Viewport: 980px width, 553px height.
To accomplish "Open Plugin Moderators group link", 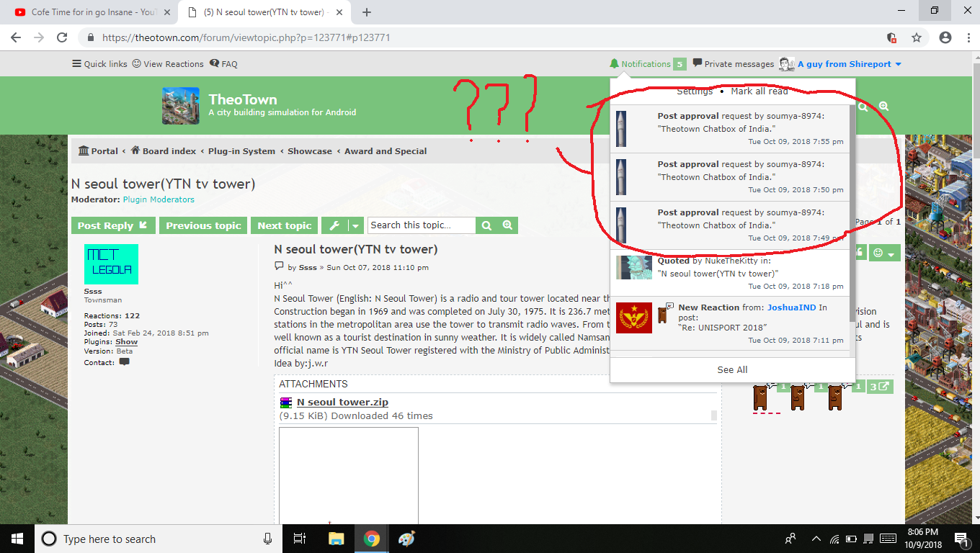I will click(159, 199).
